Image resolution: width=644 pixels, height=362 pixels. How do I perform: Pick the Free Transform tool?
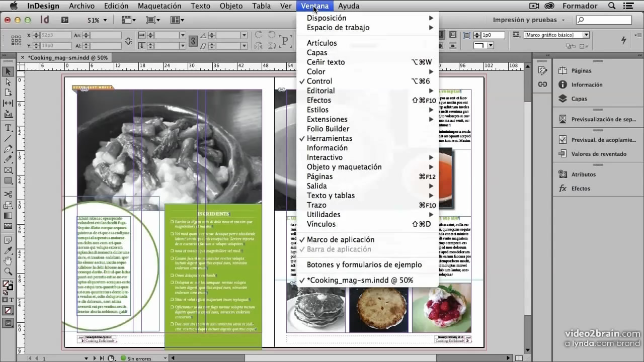point(8,205)
